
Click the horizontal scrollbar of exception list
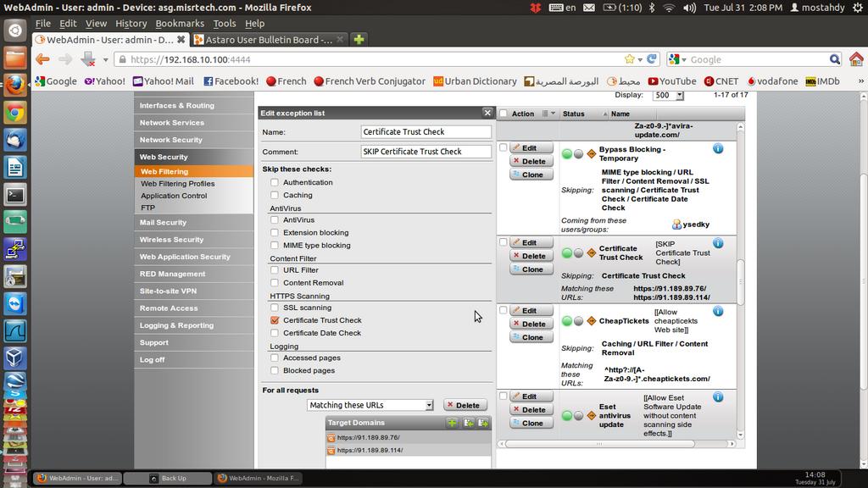click(x=617, y=443)
